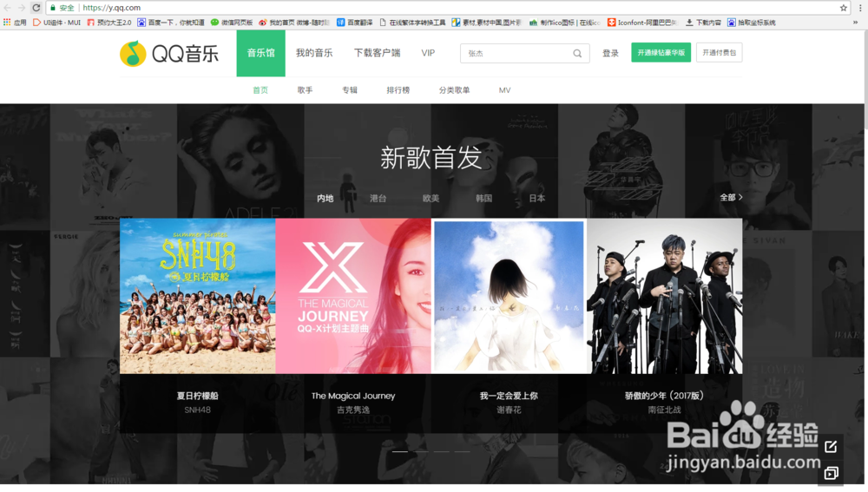Go to the 专辑 sub-navigation item
Viewport: 868px width, 492px height.
(x=349, y=90)
